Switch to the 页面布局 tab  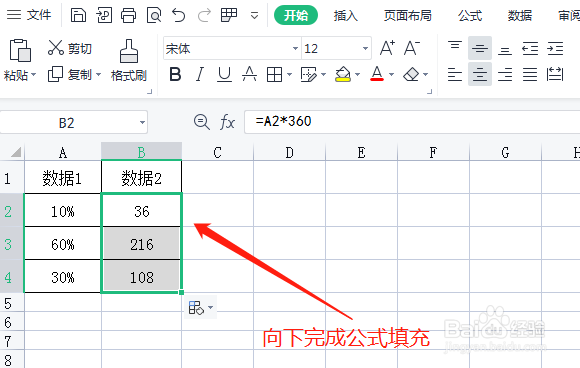click(x=408, y=16)
